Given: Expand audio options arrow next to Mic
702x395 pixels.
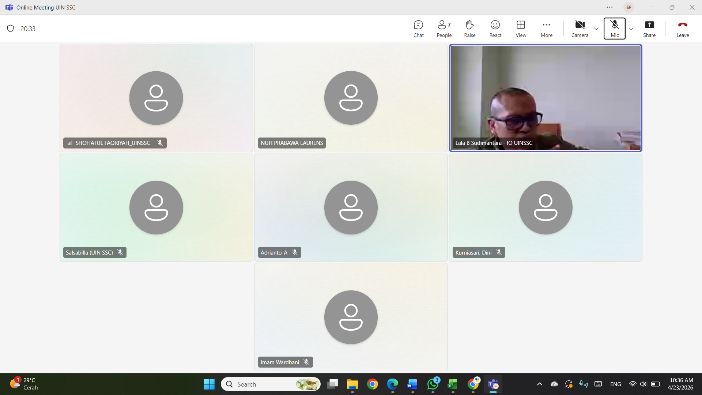Looking at the screenshot, I should coord(631,29).
